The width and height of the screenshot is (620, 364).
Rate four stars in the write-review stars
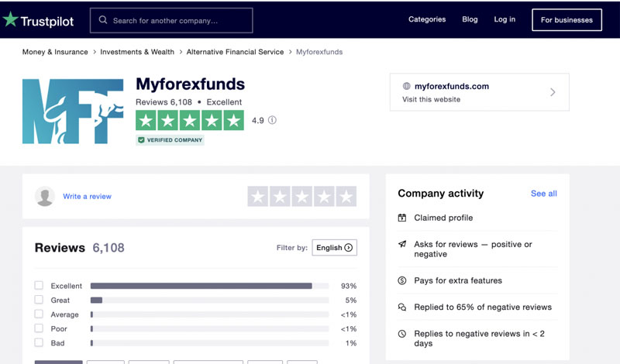point(324,197)
